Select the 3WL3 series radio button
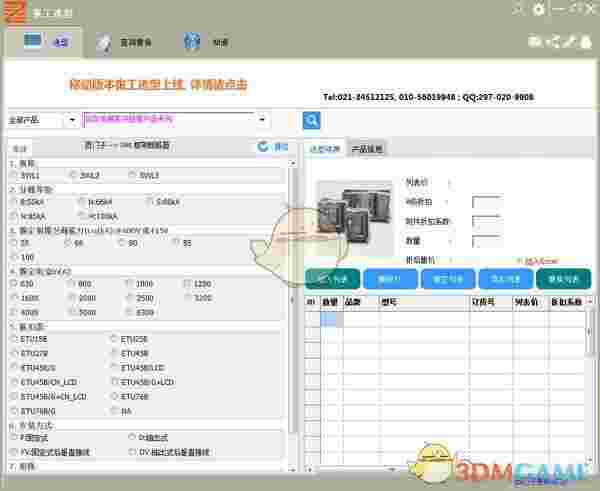The image size is (600, 491). click(132, 175)
